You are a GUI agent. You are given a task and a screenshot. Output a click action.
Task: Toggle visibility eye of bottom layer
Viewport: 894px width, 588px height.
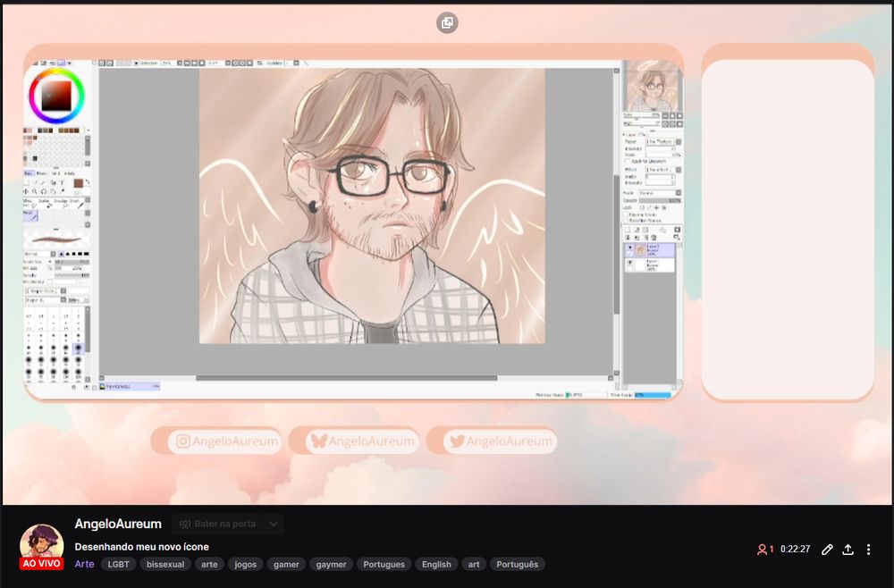(x=630, y=262)
